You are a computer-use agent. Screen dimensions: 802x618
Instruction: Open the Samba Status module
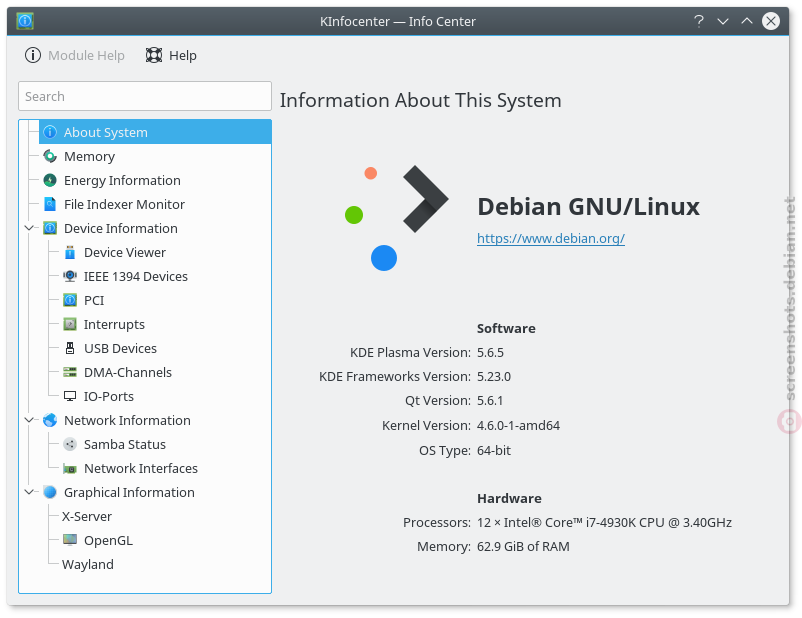pyautogui.click(x=125, y=445)
